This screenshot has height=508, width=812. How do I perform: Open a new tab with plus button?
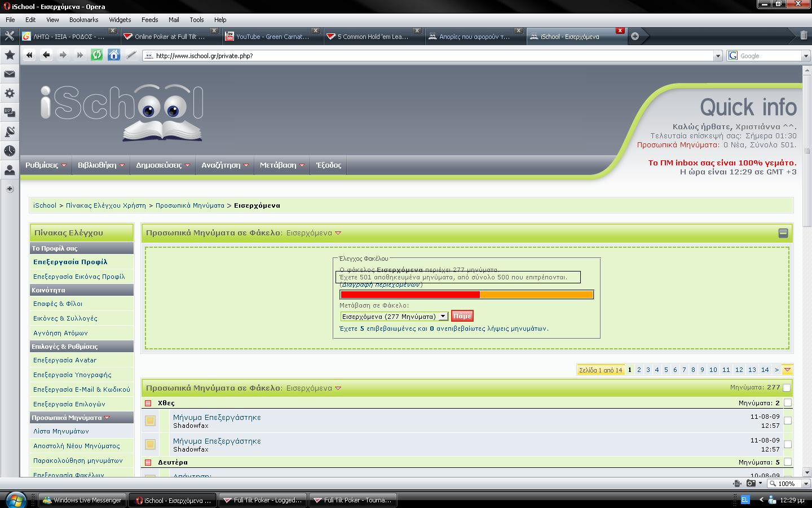pyautogui.click(x=635, y=36)
